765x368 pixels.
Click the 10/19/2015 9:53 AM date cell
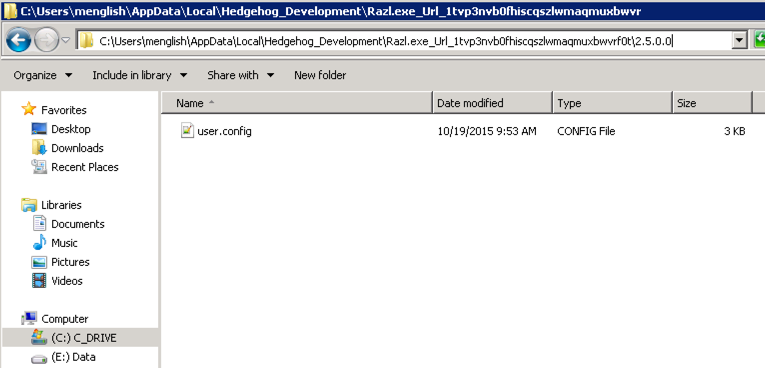pos(487,131)
